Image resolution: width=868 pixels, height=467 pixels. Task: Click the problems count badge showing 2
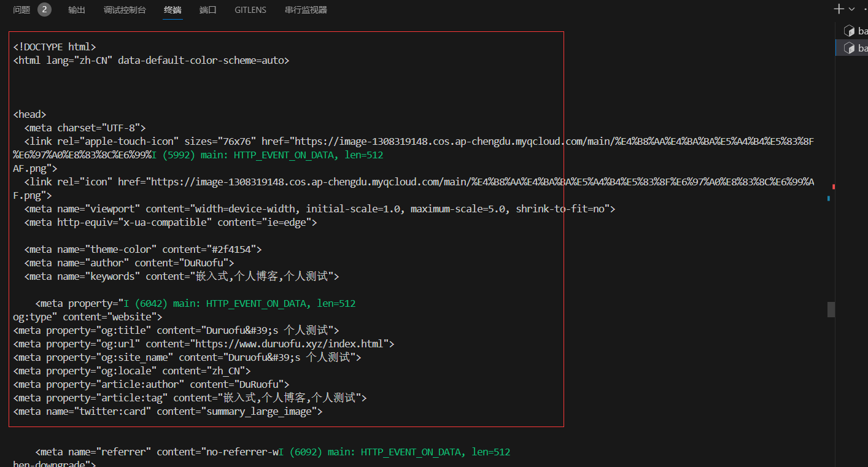(x=44, y=10)
